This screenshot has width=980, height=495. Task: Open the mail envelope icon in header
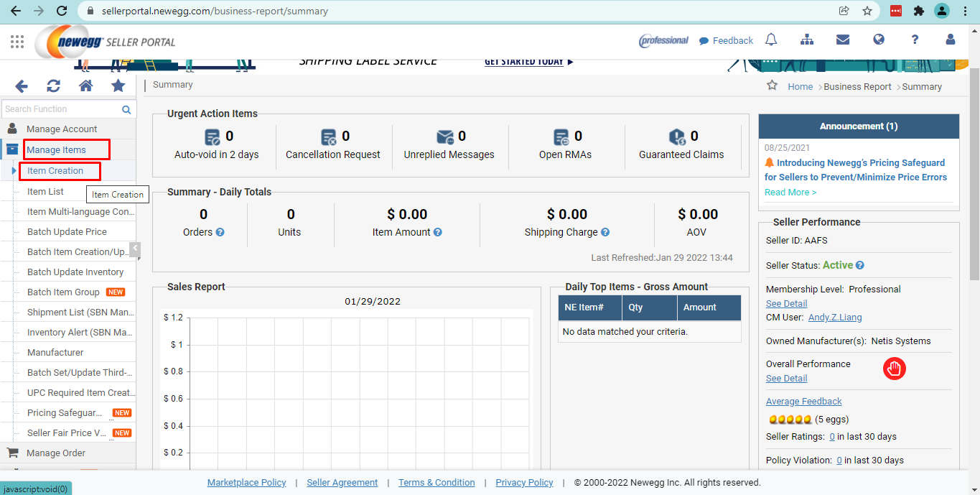[843, 40]
